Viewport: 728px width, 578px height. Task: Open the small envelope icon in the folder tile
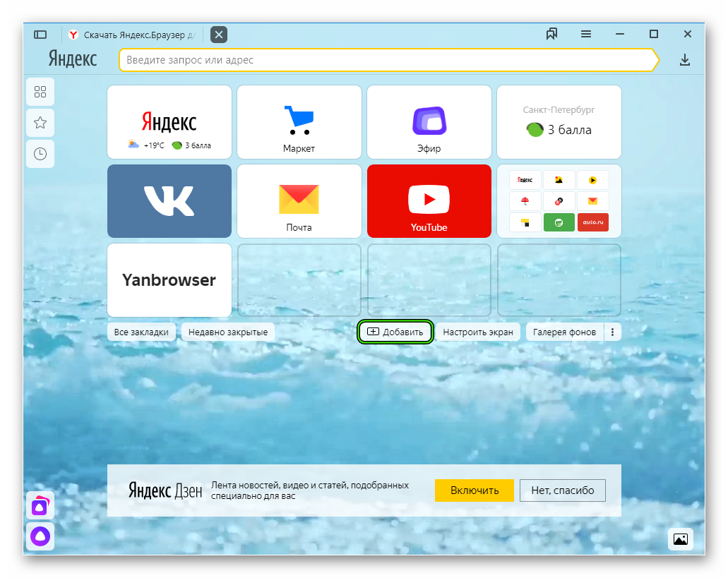tap(593, 201)
